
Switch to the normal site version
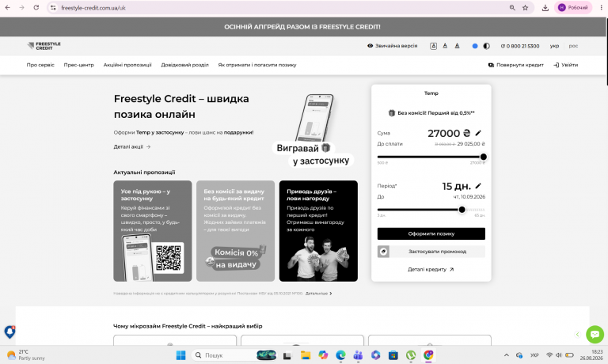(x=392, y=46)
